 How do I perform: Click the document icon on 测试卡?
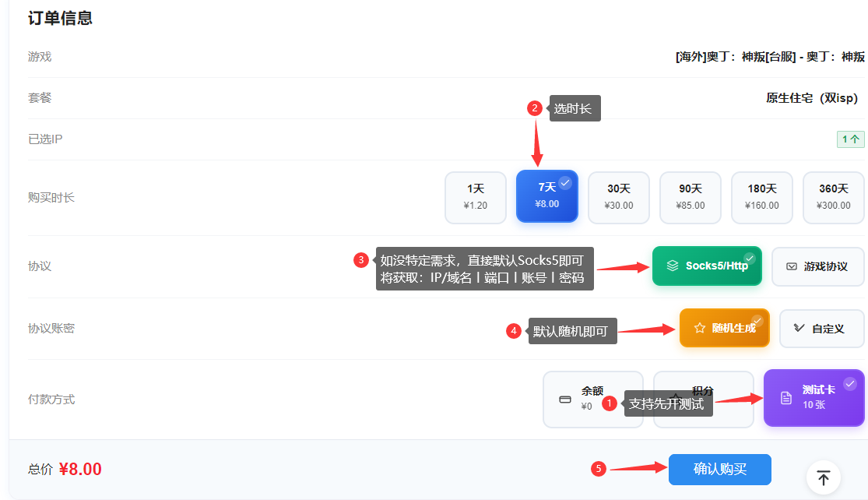(785, 398)
